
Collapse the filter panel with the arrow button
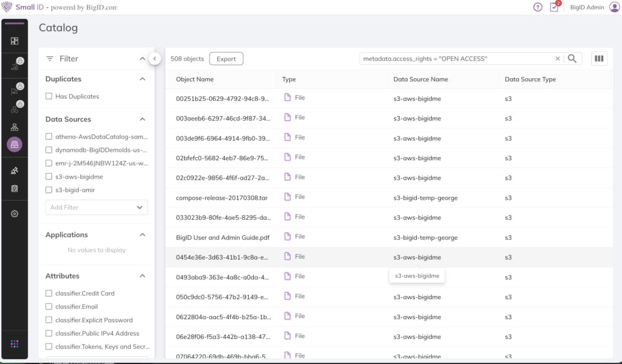[x=154, y=59]
